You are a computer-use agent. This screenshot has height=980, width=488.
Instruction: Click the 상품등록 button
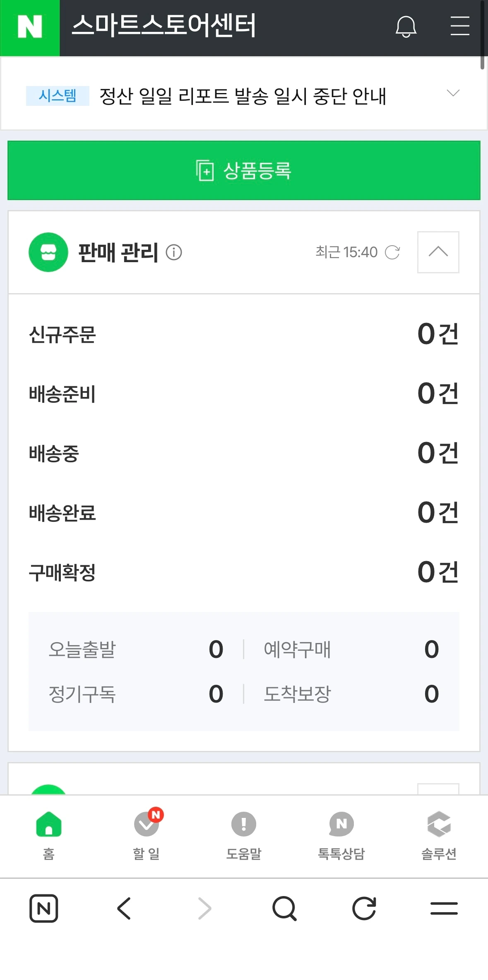[244, 170]
